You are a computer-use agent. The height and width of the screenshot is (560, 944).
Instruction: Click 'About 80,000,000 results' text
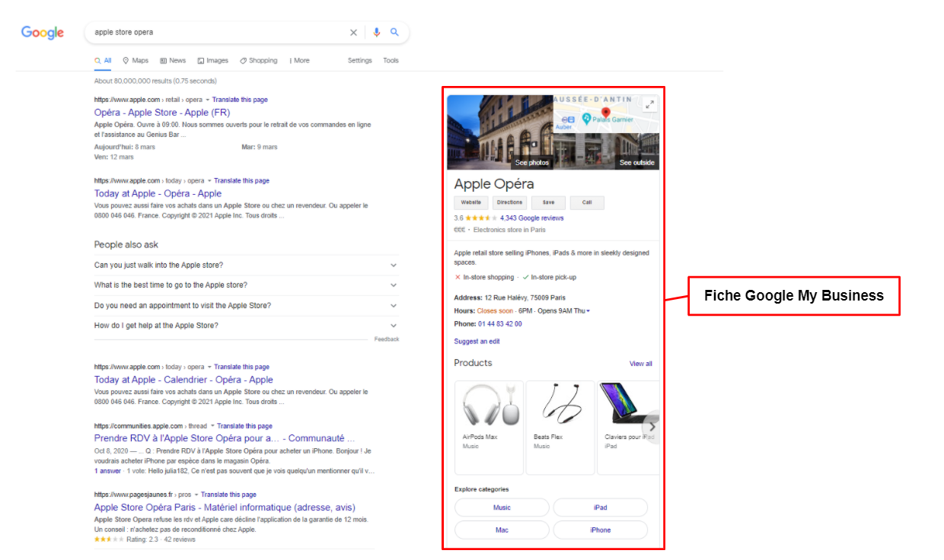(x=155, y=81)
